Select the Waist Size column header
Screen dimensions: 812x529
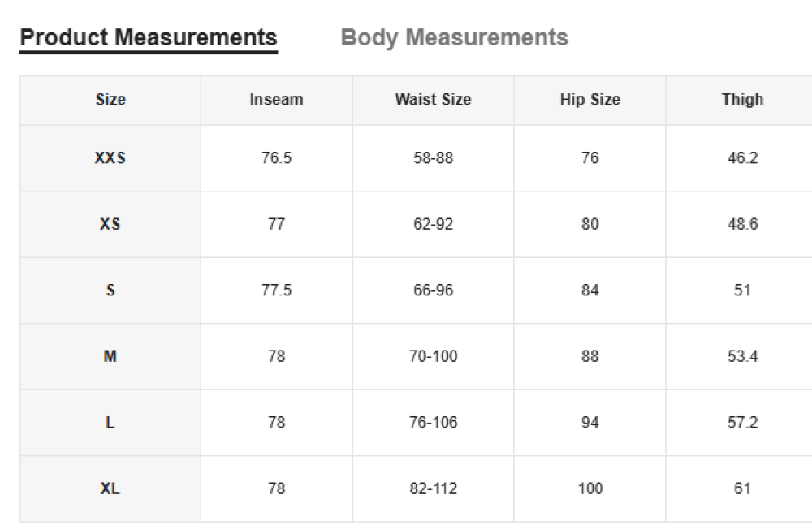pos(433,100)
